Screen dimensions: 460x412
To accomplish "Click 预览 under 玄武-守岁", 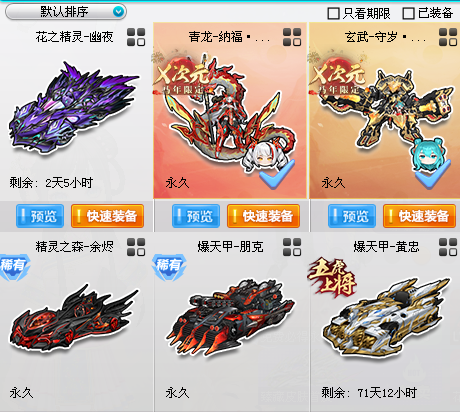I will [352, 216].
